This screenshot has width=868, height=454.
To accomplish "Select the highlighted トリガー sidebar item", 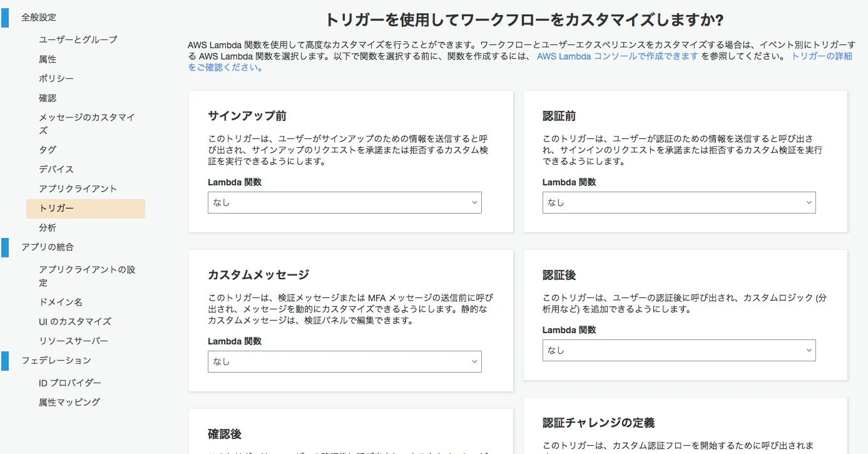I will pyautogui.click(x=86, y=209).
